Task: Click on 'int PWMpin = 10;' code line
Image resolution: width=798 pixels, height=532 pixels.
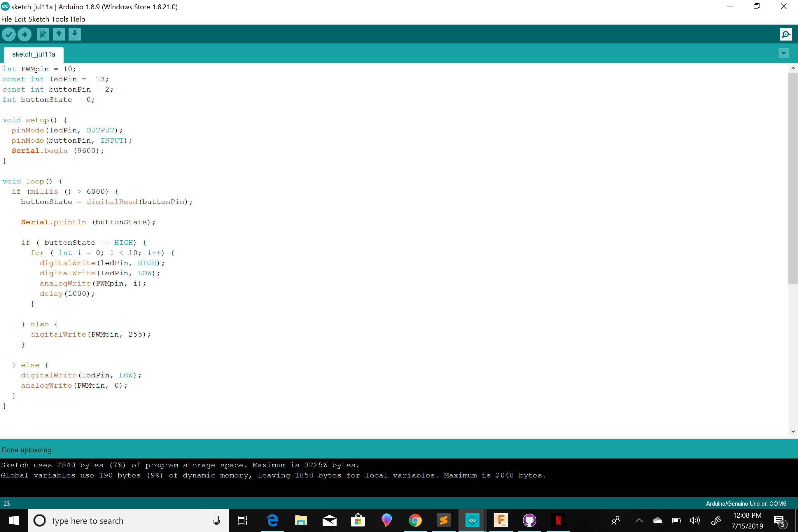Action: pyautogui.click(x=39, y=69)
